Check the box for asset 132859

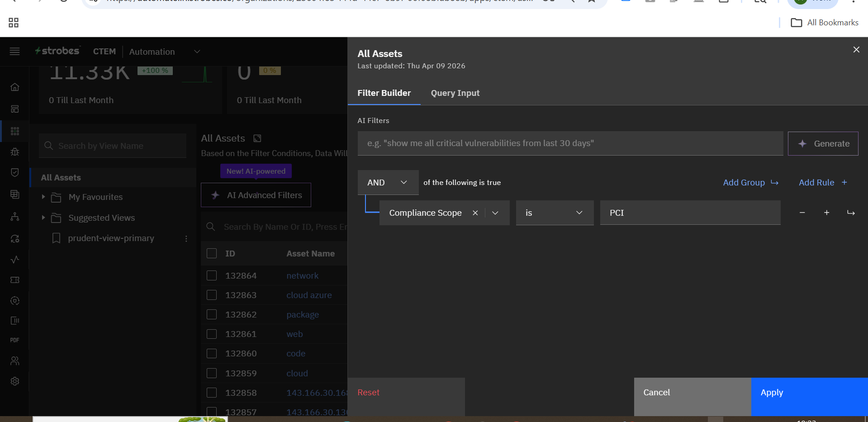(x=212, y=373)
